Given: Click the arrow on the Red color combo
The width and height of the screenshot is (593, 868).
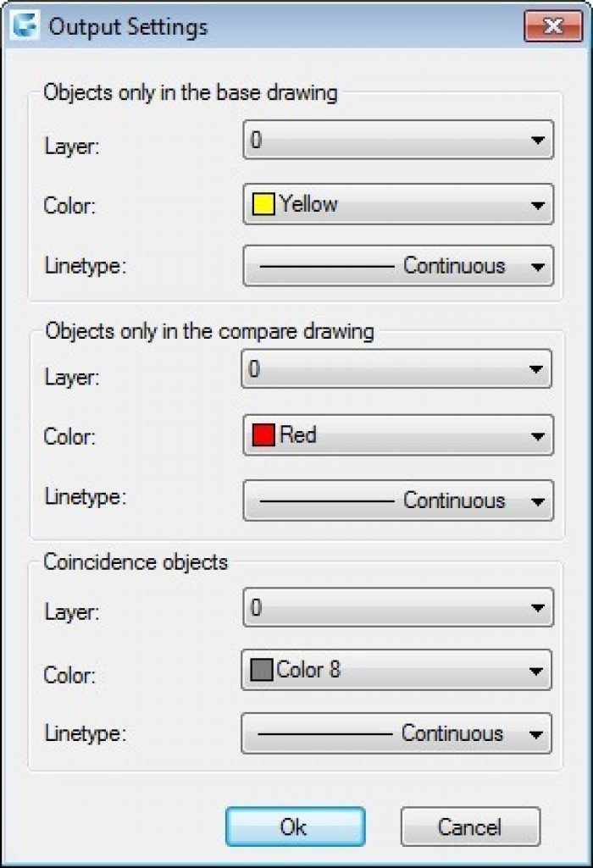Looking at the screenshot, I should coord(537,437).
